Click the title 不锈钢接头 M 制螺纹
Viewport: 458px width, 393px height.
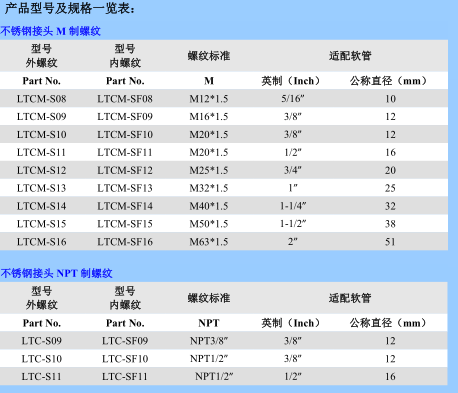point(50,31)
